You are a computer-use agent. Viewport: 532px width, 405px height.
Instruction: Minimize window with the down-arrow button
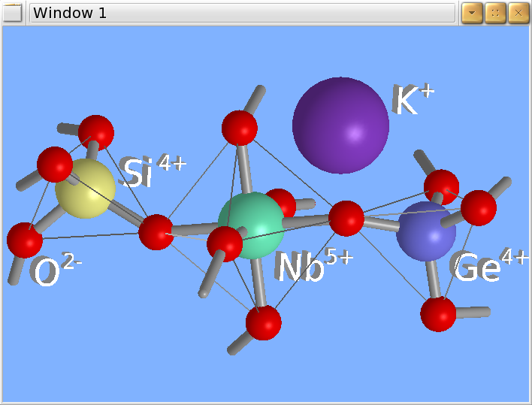pos(471,13)
